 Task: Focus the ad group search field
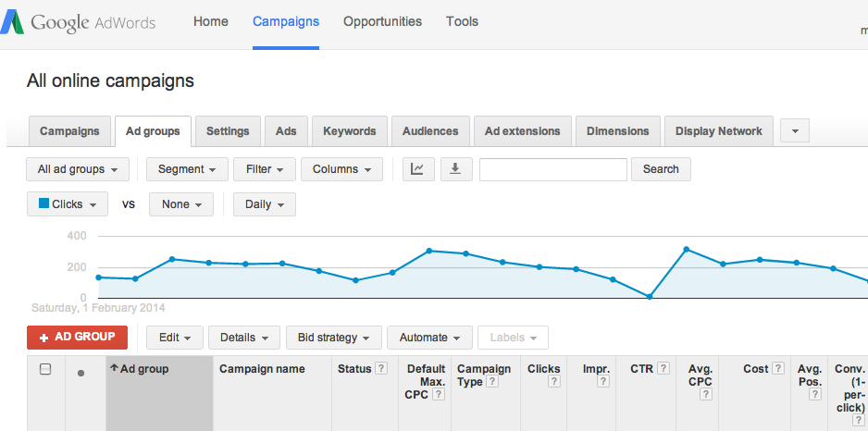point(553,169)
